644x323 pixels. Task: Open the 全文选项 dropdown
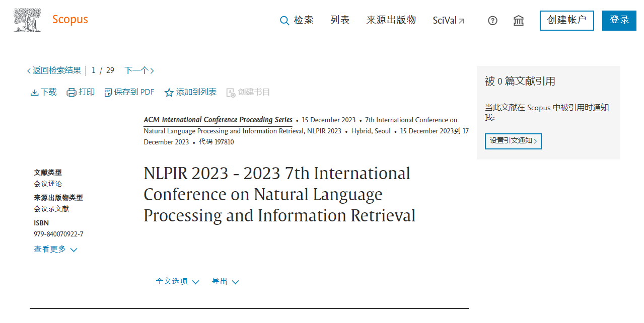[x=177, y=282]
